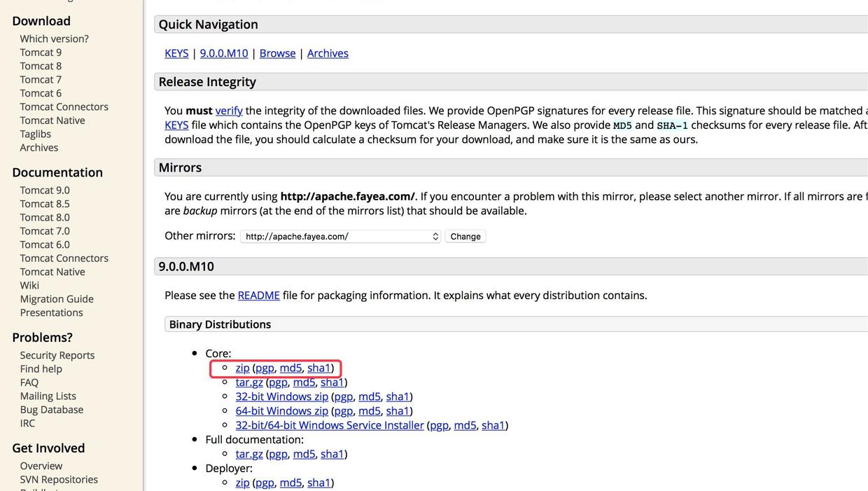This screenshot has height=491, width=868.
Task: Select Which version? in the Download sidebar
Action: pyautogui.click(x=54, y=39)
